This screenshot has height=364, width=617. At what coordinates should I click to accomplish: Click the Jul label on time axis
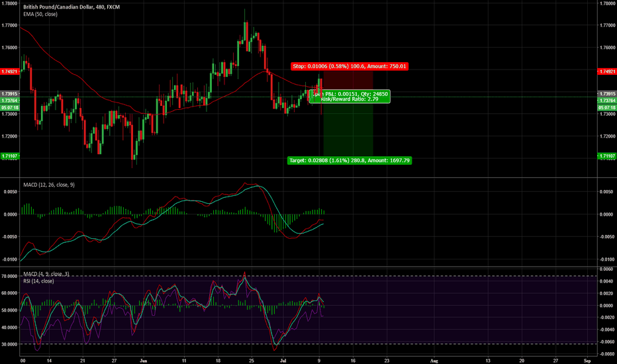click(x=282, y=361)
